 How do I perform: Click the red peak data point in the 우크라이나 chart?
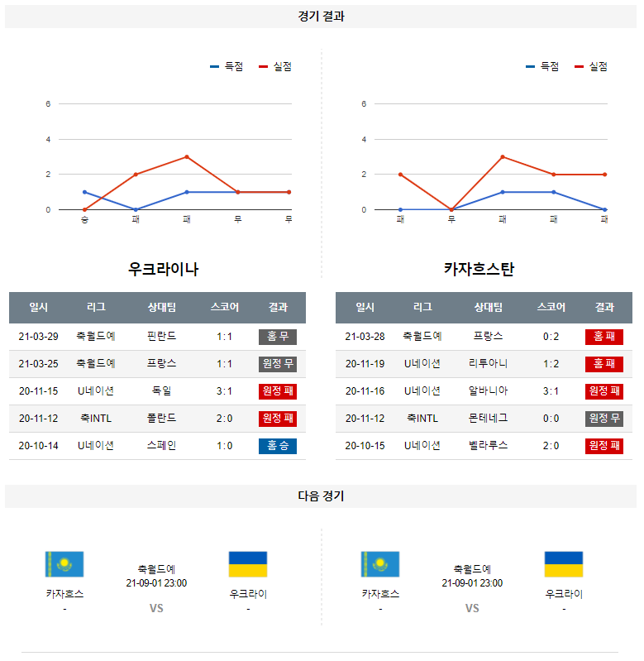click(x=187, y=156)
